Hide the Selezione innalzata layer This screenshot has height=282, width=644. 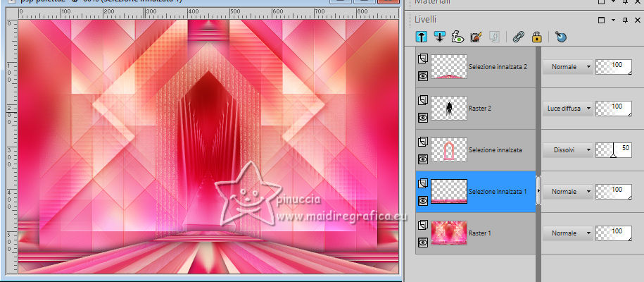[423, 159]
